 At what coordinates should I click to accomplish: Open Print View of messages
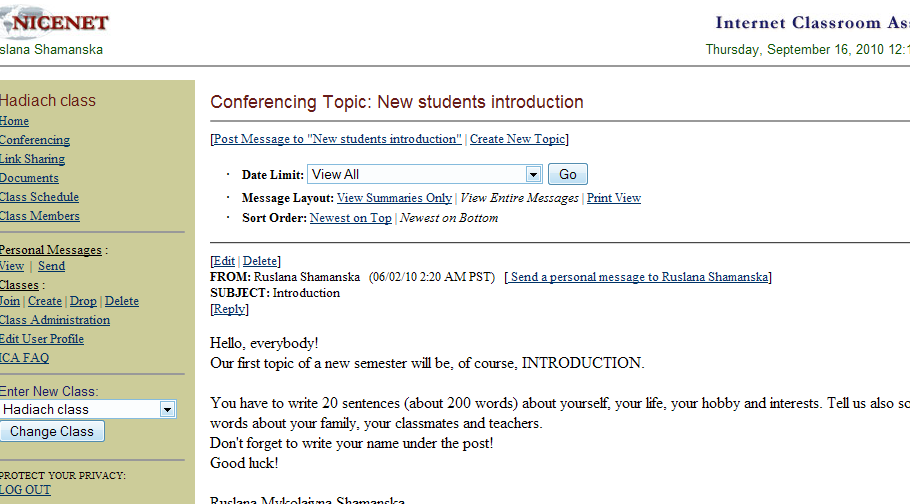click(613, 198)
